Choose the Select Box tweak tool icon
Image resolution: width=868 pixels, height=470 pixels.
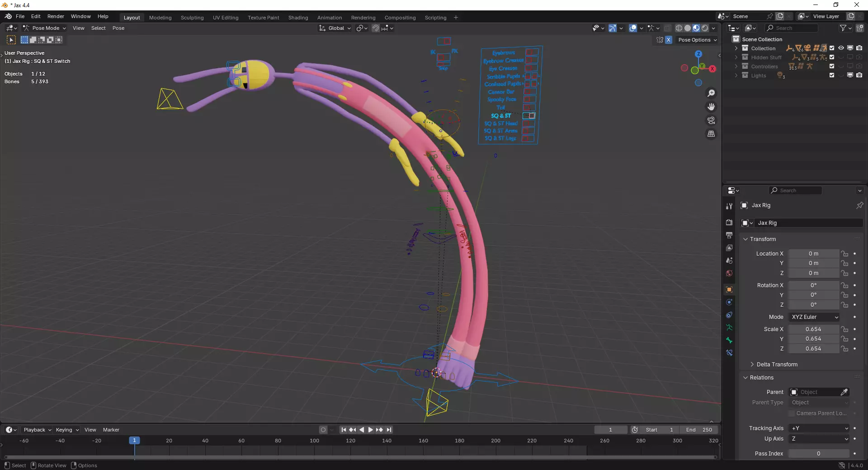[x=11, y=40]
